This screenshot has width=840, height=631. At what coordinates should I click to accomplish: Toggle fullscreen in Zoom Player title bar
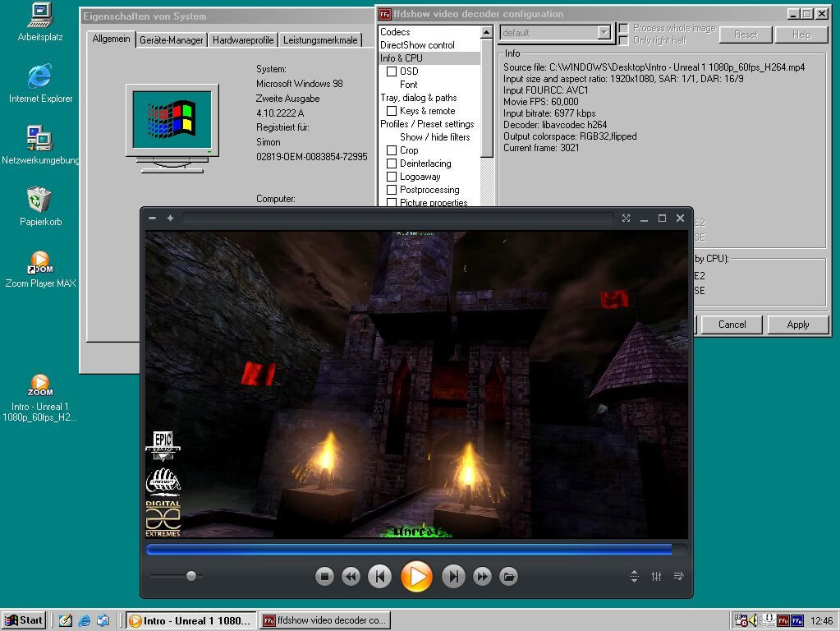pyautogui.click(x=626, y=219)
